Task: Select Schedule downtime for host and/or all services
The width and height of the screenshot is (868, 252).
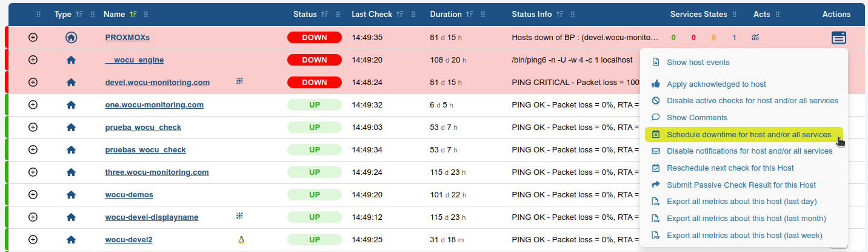Action: point(744,134)
